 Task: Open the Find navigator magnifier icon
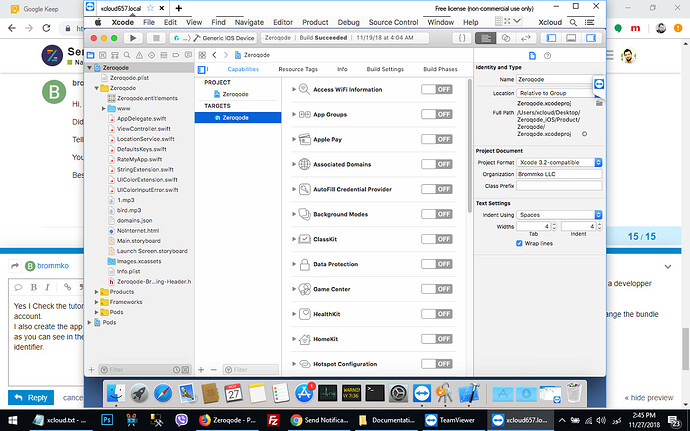tap(127, 55)
